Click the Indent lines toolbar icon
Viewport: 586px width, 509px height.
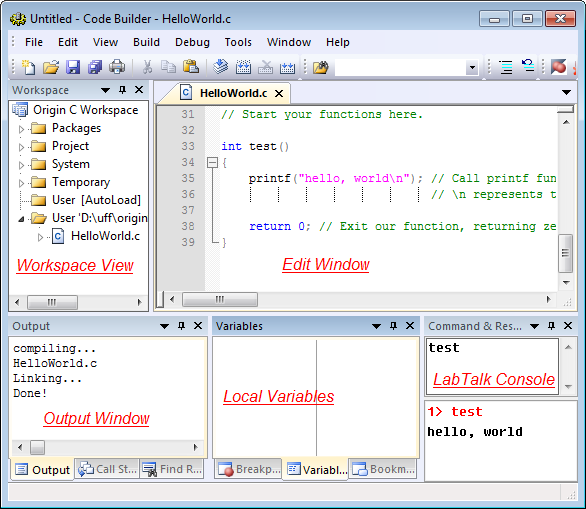click(x=506, y=67)
